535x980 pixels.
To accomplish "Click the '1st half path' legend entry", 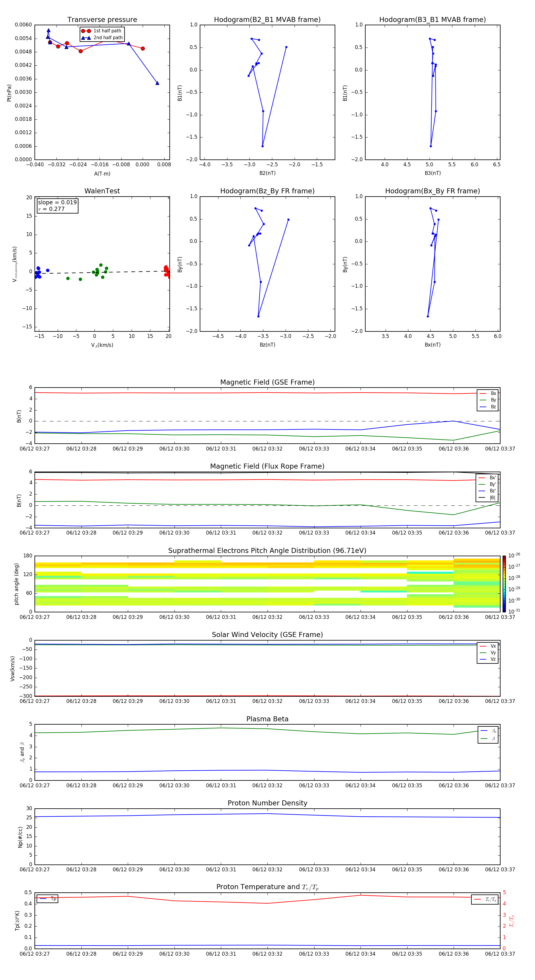I will 101,31.
